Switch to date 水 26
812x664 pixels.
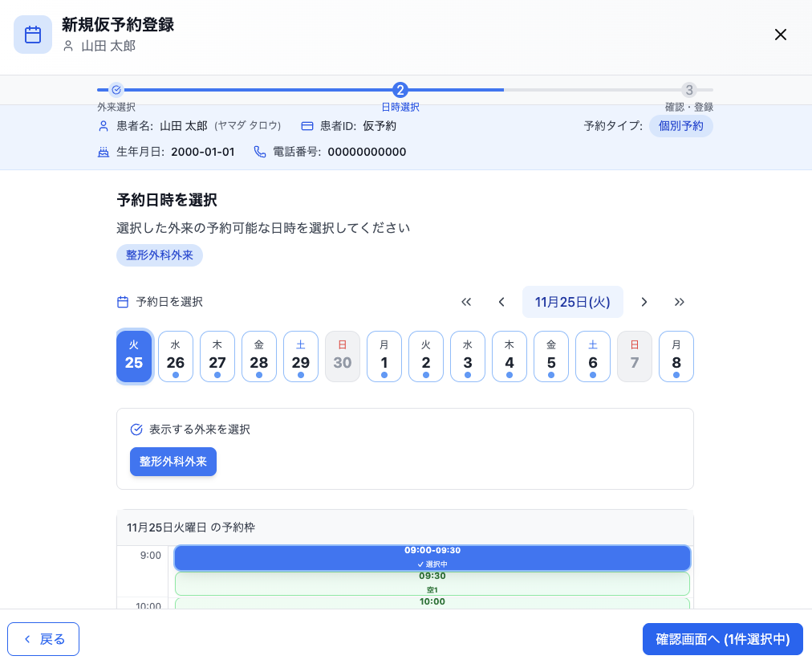click(x=176, y=356)
